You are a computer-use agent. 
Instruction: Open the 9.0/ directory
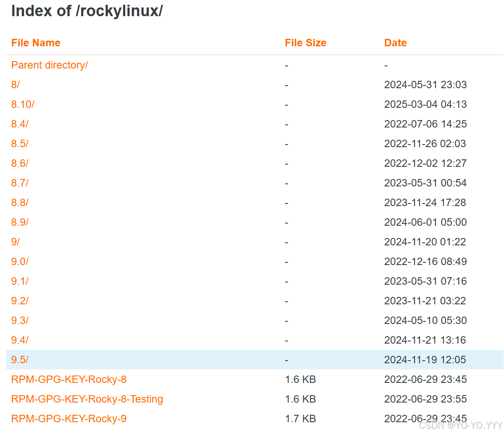(20, 261)
